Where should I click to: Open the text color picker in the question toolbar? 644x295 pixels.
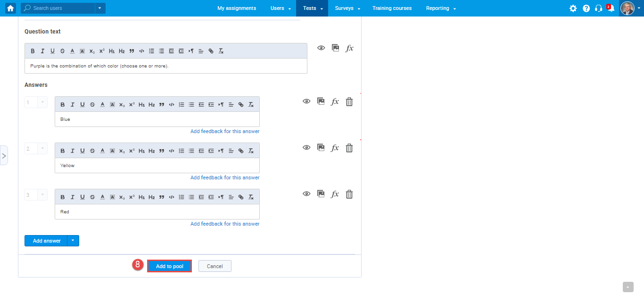click(72, 51)
